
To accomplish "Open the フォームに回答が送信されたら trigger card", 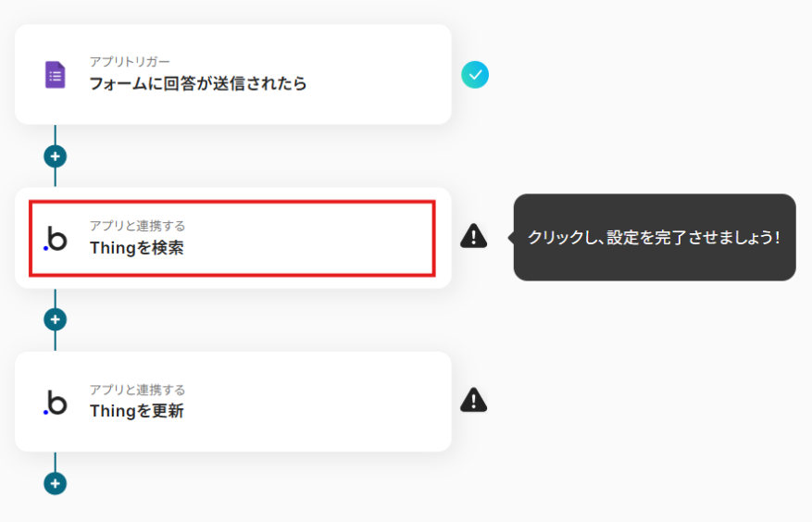I will [x=233, y=74].
